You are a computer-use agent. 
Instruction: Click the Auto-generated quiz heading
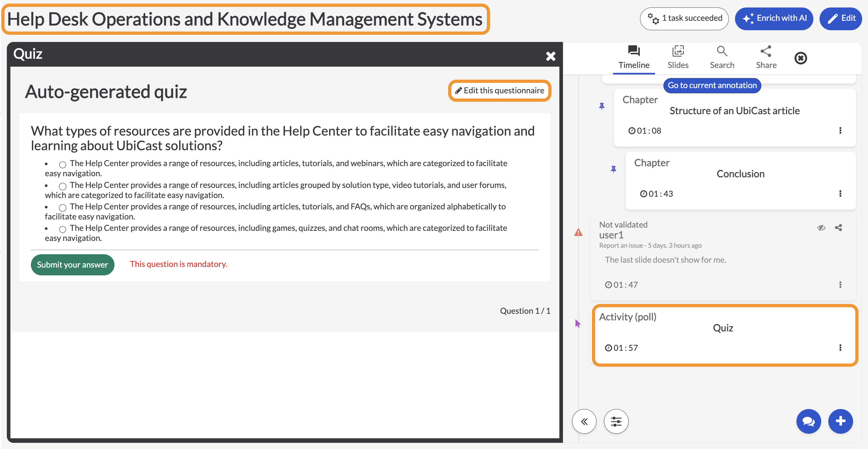[x=106, y=92]
